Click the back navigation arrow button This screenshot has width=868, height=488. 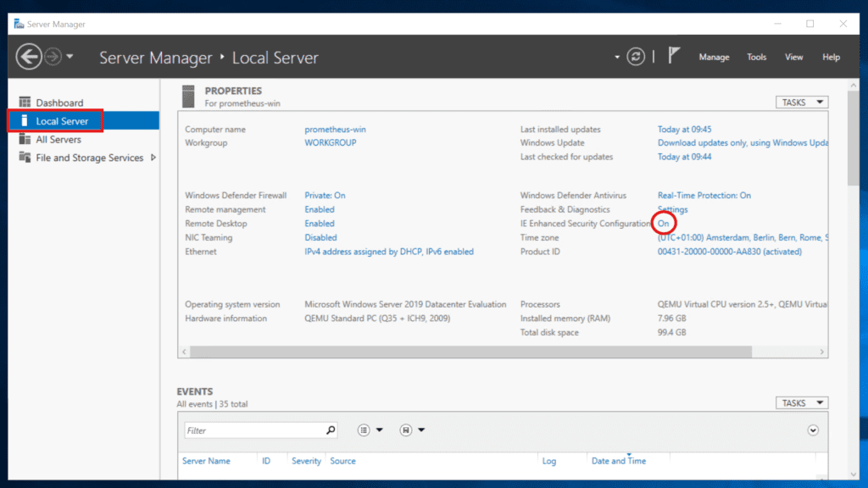[29, 57]
